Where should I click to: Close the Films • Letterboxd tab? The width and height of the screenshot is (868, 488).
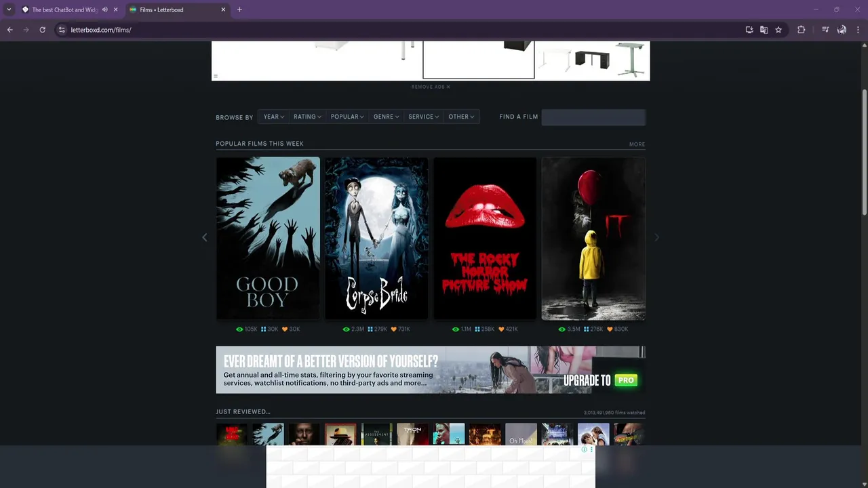223,9
